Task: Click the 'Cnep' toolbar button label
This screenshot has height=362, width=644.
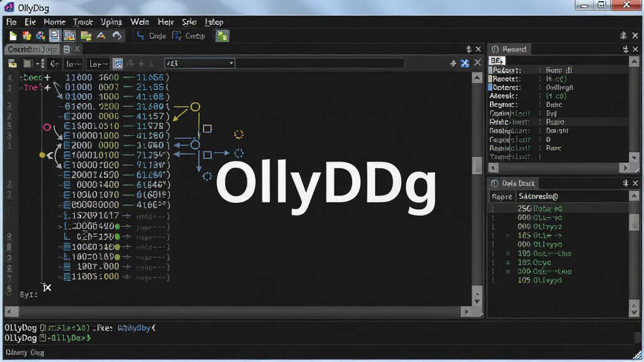Action: [x=195, y=36]
